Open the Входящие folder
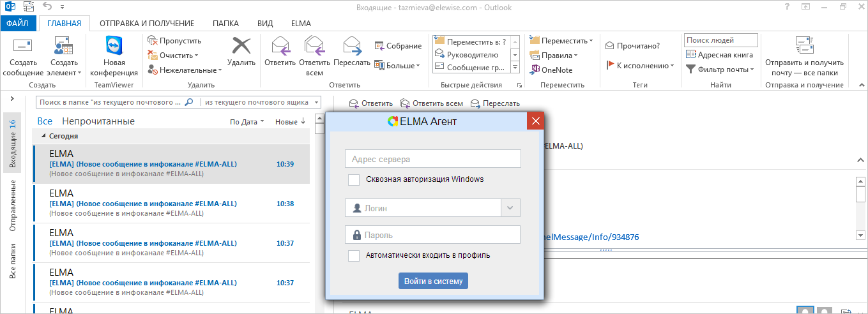Screen dimensions: 868x314 coord(12,143)
